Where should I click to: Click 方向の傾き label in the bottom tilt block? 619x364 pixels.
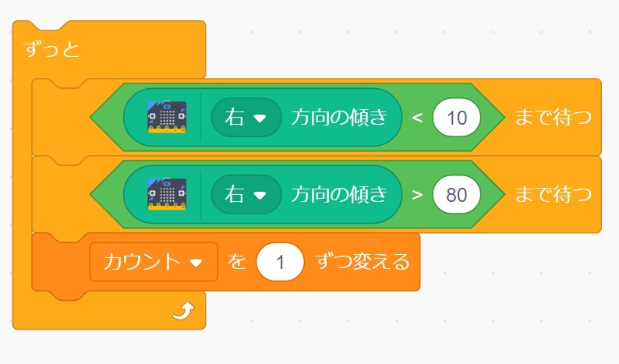click(339, 194)
